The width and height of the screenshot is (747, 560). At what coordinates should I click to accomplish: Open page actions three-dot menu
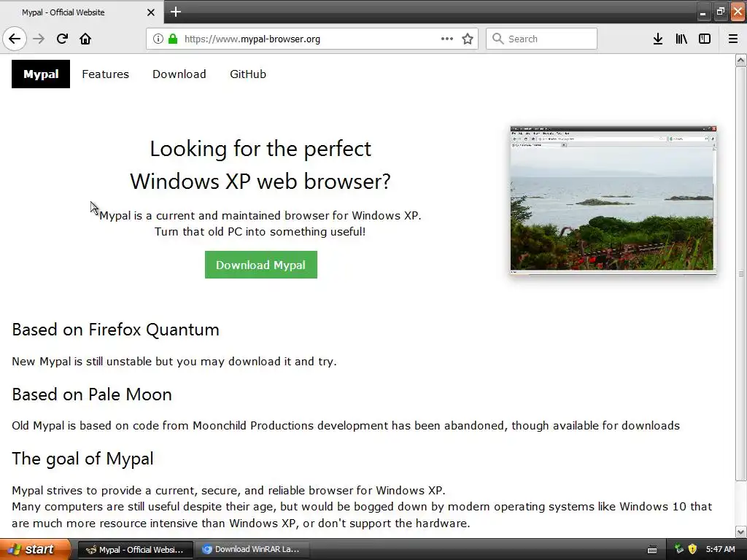pyautogui.click(x=447, y=39)
